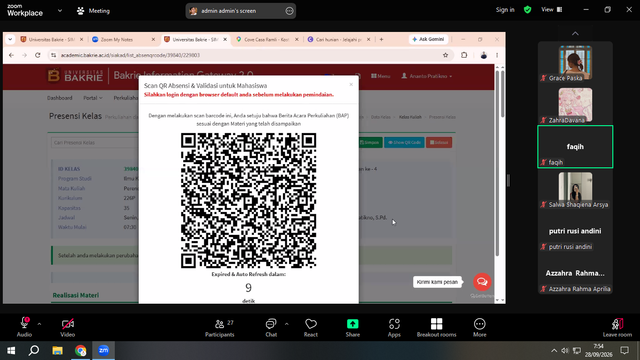Image resolution: width=640 pixels, height=360 pixels.
Task: Open Breakout rooms
Action: [x=436, y=327]
